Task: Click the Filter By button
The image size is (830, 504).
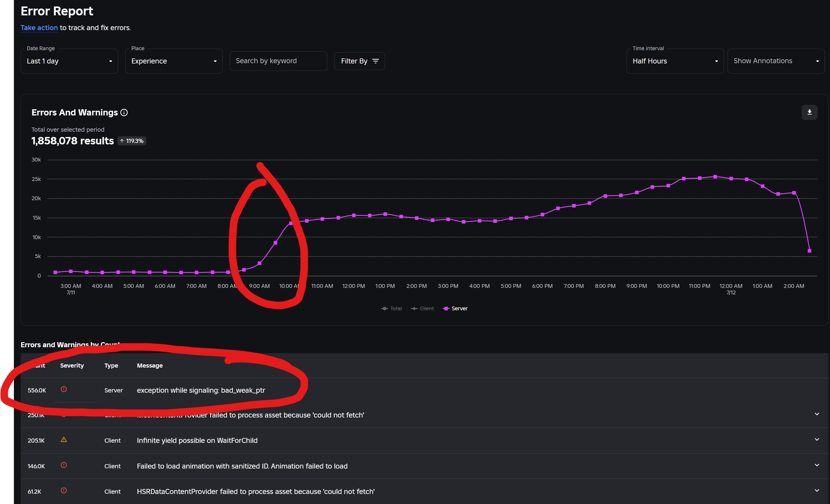Action: coord(359,61)
